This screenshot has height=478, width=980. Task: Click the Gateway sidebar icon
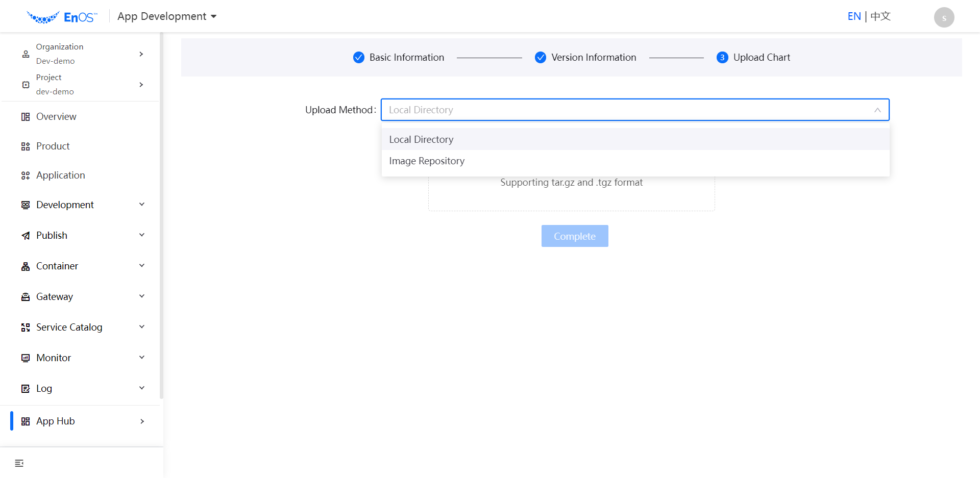pyautogui.click(x=26, y=297)
